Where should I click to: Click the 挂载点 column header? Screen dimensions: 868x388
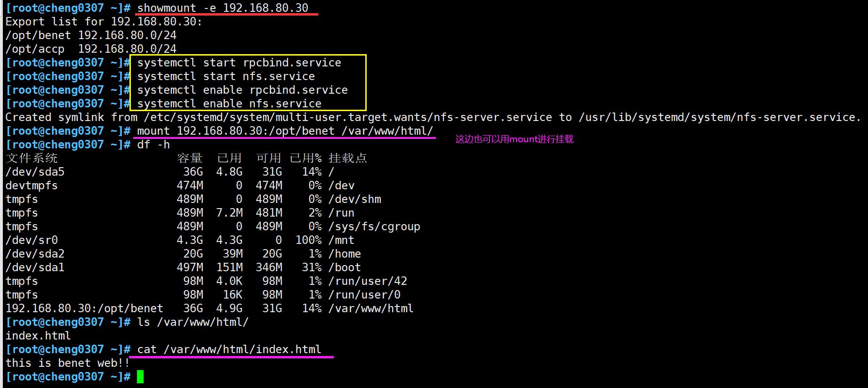click(x=348, y=158)
